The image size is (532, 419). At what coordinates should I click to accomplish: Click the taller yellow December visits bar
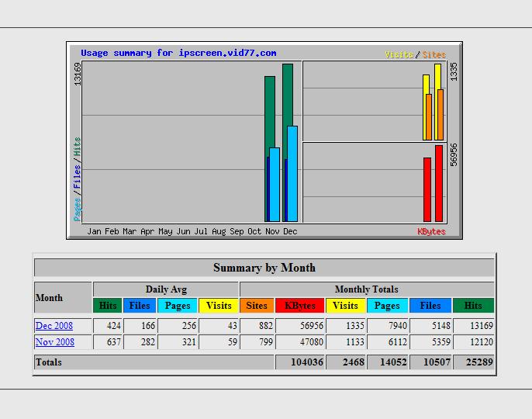point(437,76)
